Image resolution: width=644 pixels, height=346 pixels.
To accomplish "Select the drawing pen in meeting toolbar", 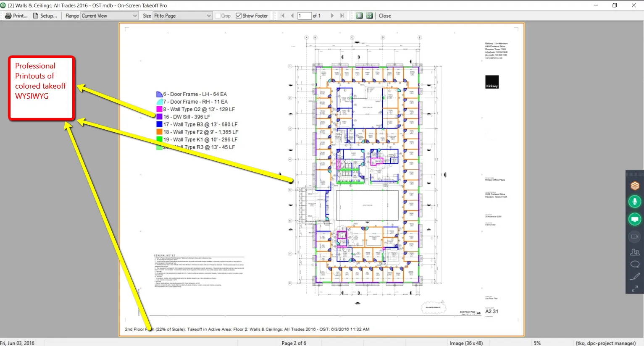I will pyautogui.click(x=635, y=276).
